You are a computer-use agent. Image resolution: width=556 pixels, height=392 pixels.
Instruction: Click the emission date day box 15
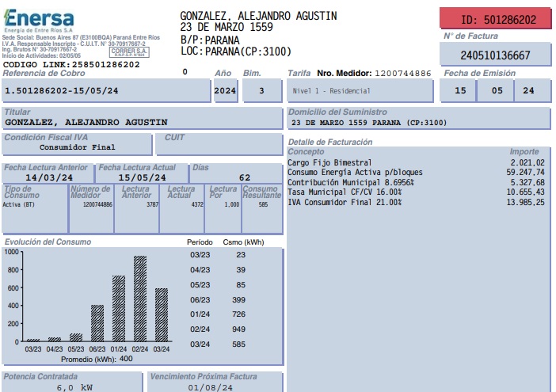[460, 91]
